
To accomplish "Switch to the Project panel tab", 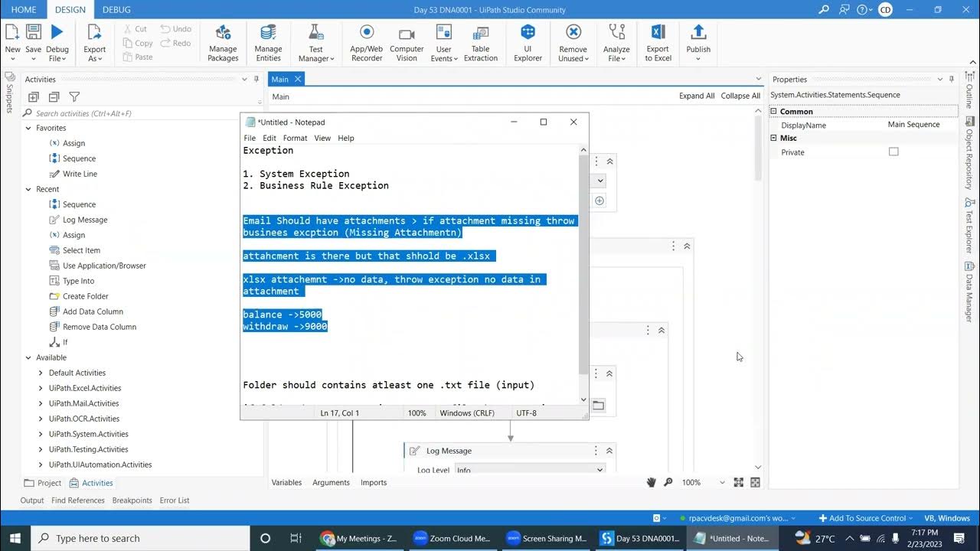I will (43, 483).
